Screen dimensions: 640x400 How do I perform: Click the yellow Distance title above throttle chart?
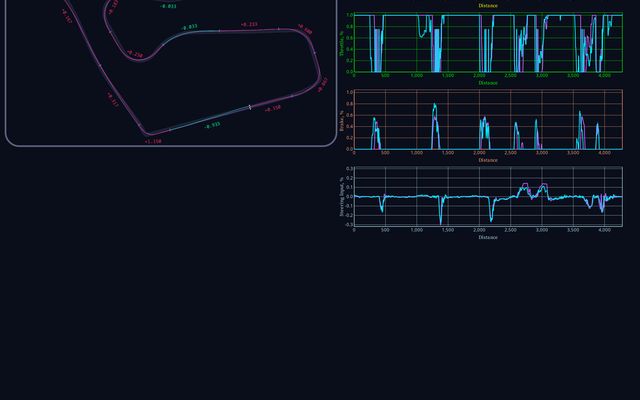pyautogui.click(x=487, y=6)
